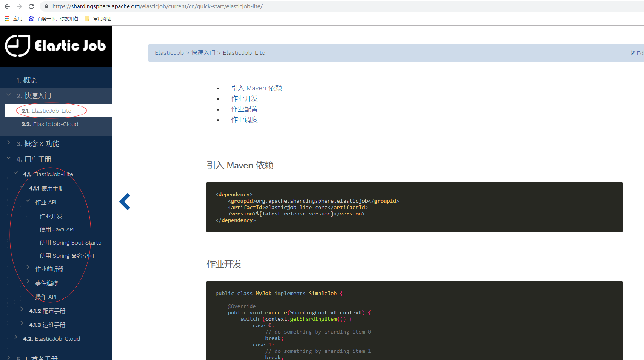Collapse the 4.1.1 使用手册 chevron

click(22, 187)
